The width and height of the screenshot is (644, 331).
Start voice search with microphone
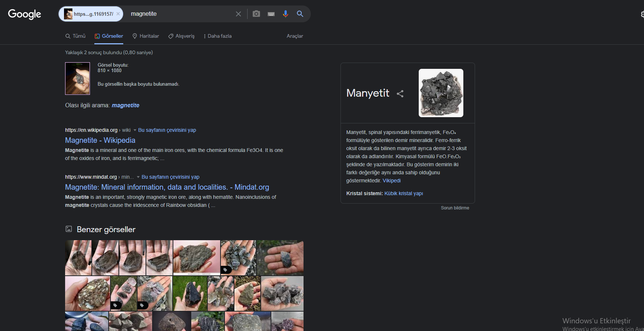pyautogui.click(x=286, y=14)
